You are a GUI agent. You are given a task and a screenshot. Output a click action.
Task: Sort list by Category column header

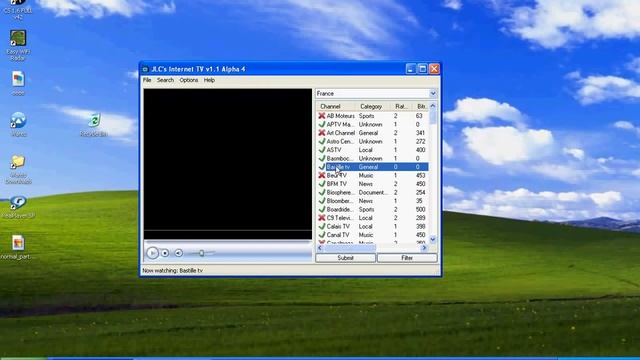coord(373,106)
